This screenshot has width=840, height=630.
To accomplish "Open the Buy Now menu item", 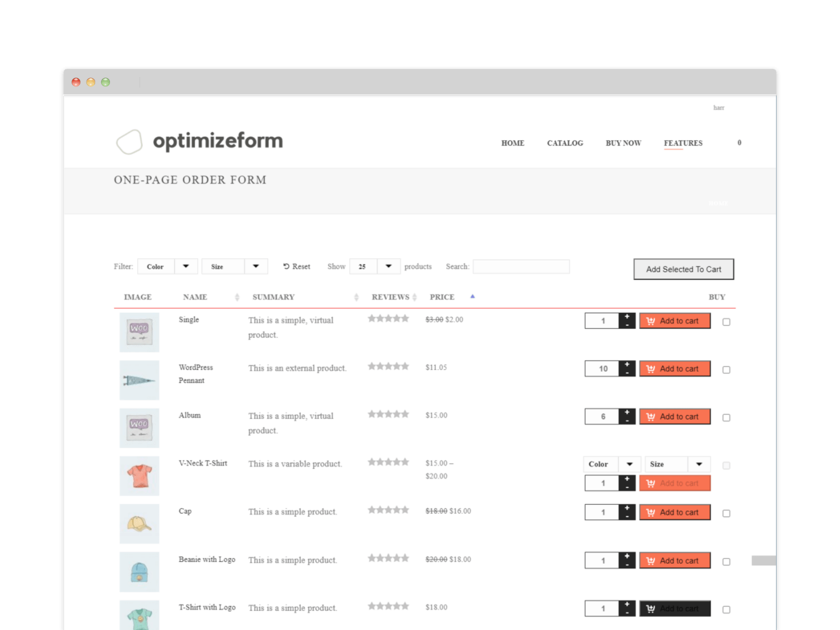I will click(623, 143).
